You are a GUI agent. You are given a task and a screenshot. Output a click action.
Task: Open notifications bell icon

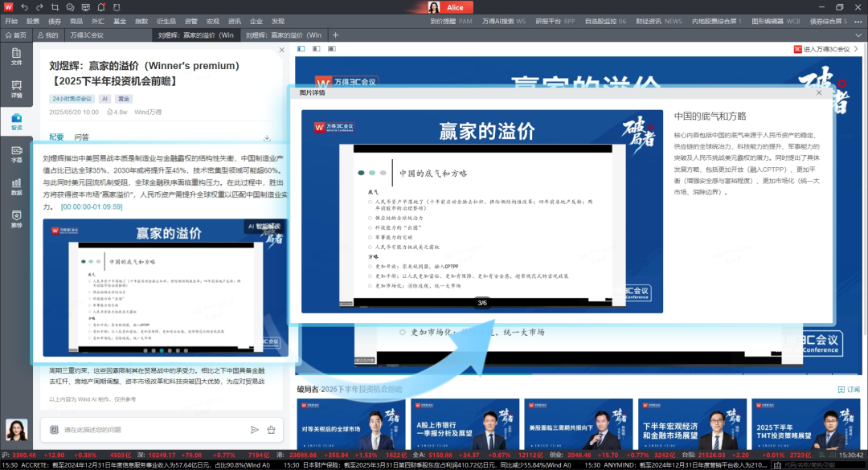click(x=101, y=7)
